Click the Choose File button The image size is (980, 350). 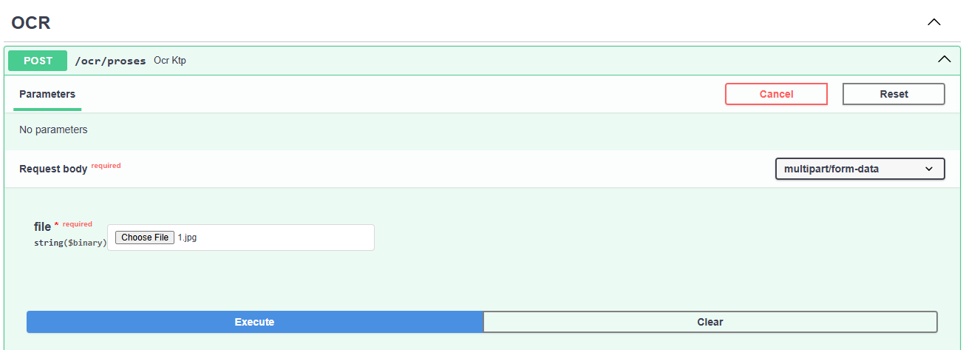click(145, 238)
